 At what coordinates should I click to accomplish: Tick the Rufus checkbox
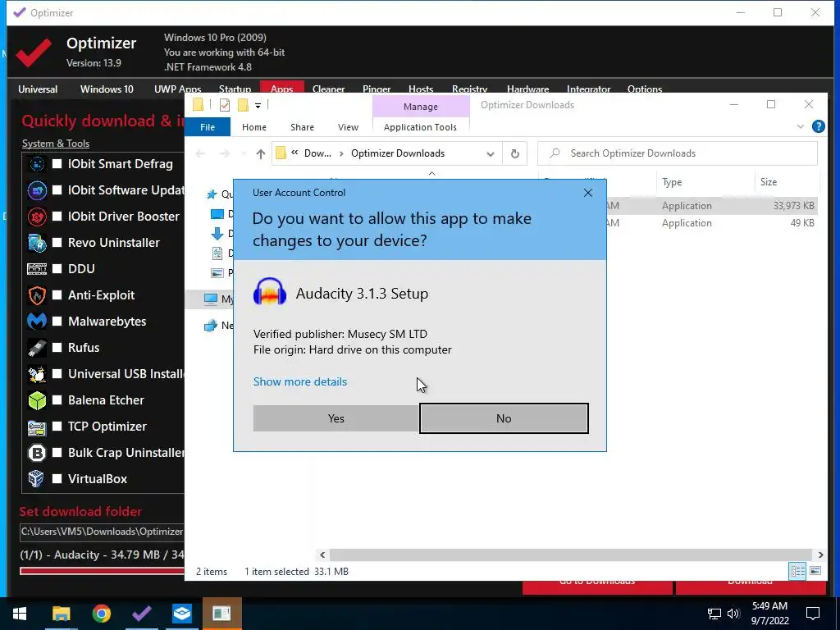click(x=57, y=348)
